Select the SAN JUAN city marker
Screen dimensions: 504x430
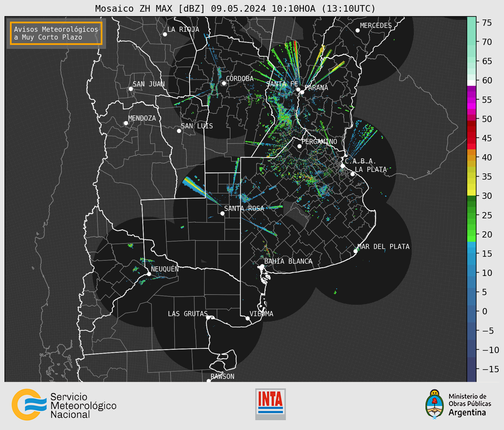click(131, 89)
